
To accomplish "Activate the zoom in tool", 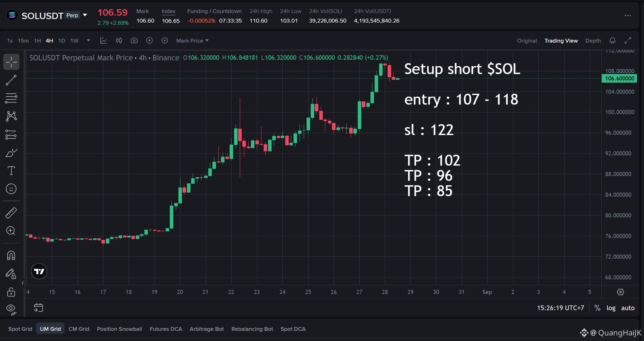I will [11, 231].
